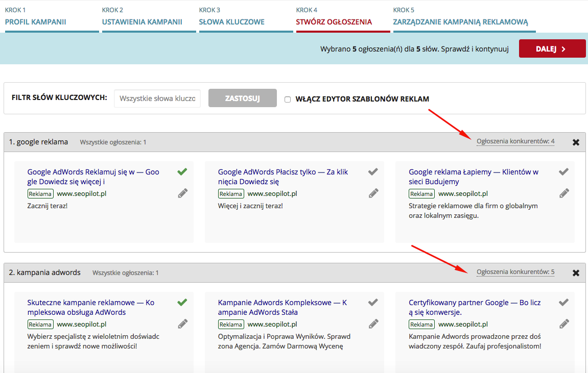Screen dimensions: 588x373
Task: Show competitor ads for 'kampania adwords'
Action: 515,272
